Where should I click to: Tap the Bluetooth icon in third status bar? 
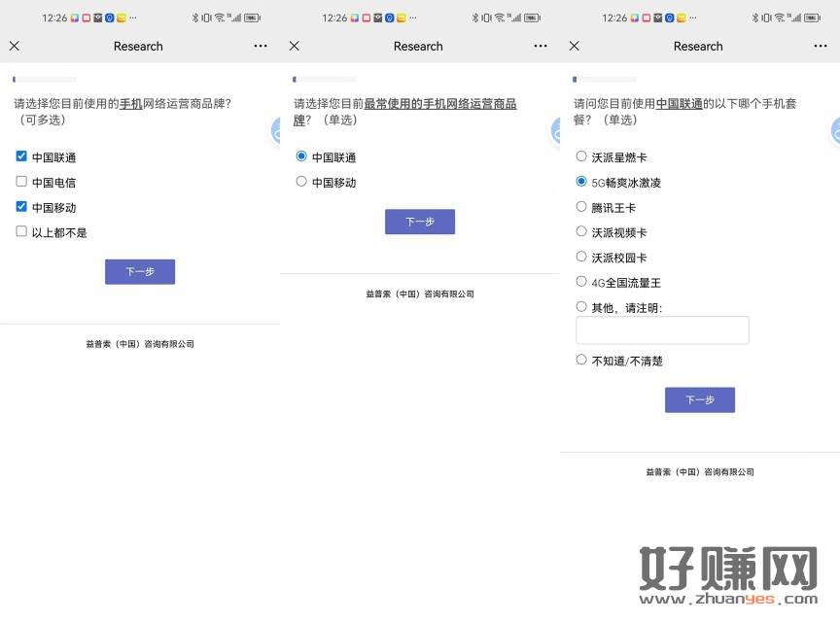pyautogui.click(x=754, y=17)
